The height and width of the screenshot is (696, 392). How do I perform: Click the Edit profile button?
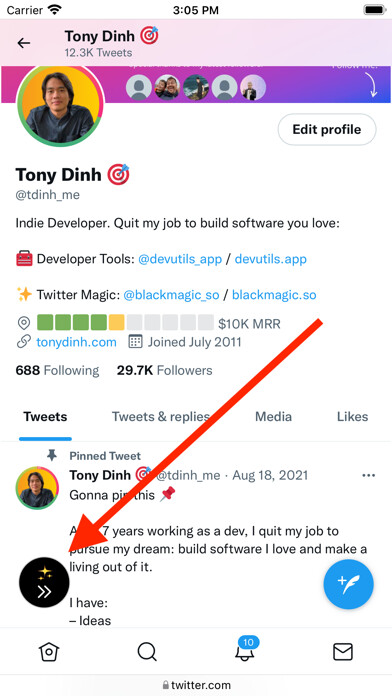pyautogui.click(x=327, y=130)
